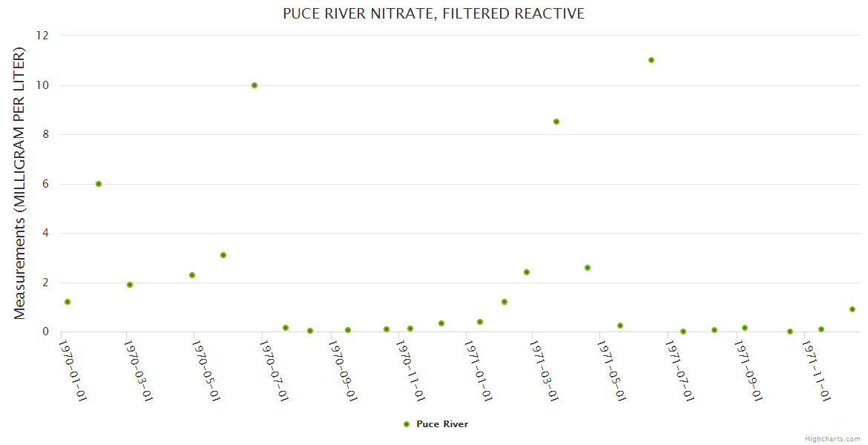Select the 2.6 mg/L point in April 1971
The width and height of the screenshot is (868, 445).
588,268
